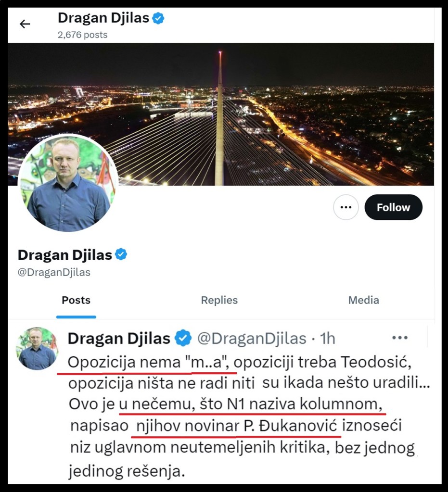Click the Dragan Djilas name in tweet header
This screenshot has height=492, width=448.
(x=119, y=339)
